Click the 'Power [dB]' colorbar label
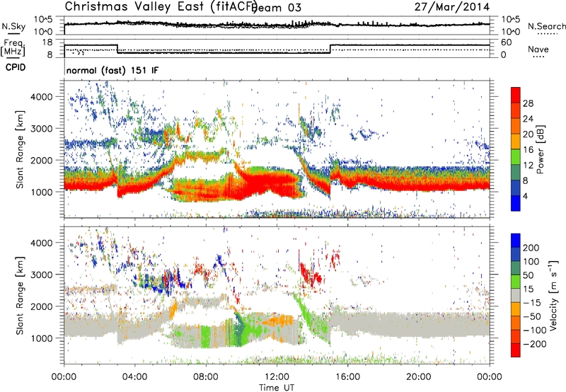 click(541, 149)
